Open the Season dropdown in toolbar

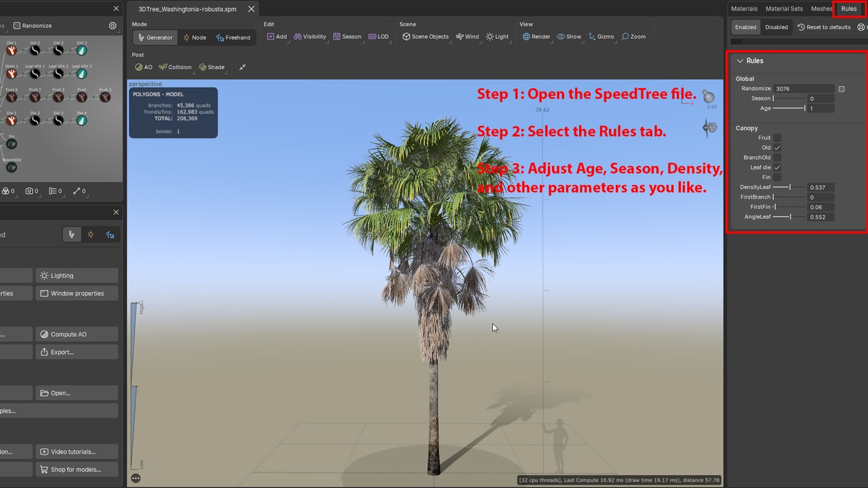click(347, 37)
